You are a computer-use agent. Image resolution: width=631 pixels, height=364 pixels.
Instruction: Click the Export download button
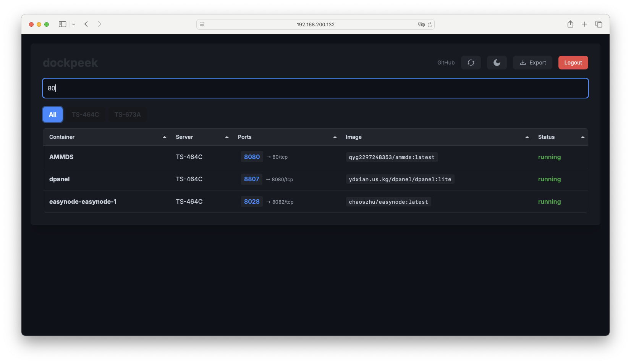[532, 63]
